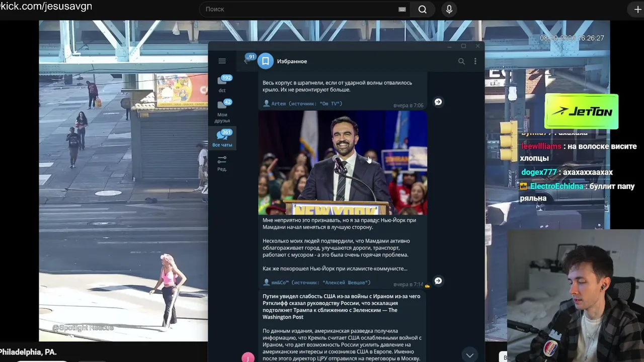Jump to bottom of the chat
Viewport: 644px width, 362px height.
point(469,355)
